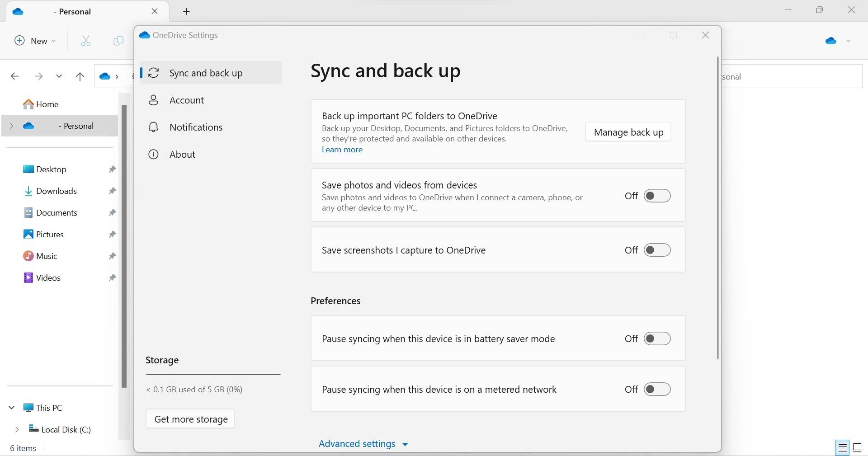
Task: Turn on saving screenshots to OneDrive
Action: click(x=657, y=250)
